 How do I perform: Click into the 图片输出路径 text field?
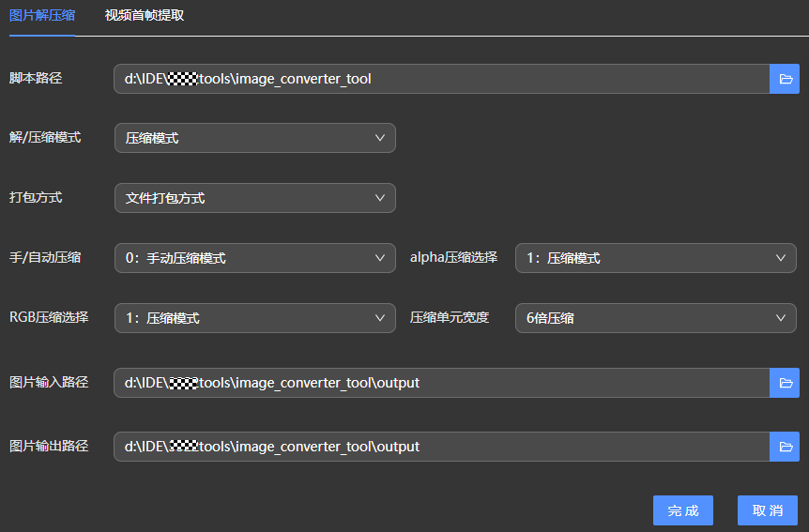[x=441, y=447]
